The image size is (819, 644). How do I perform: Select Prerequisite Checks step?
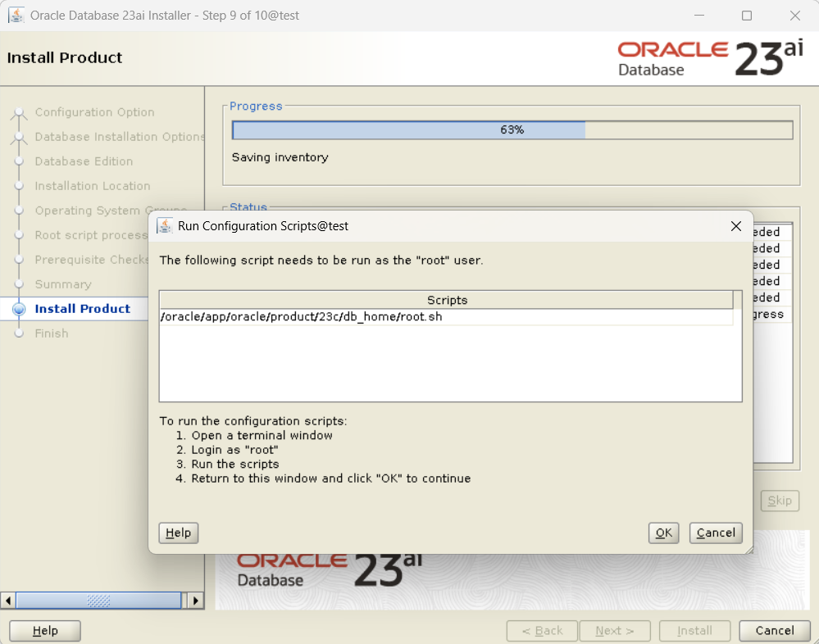point(92,260)
